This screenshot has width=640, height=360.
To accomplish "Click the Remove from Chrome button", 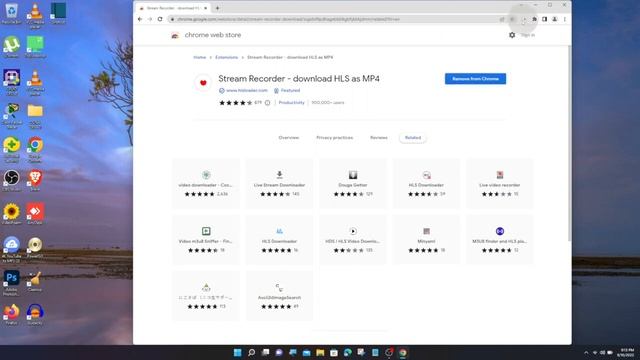I will (475, 79).
